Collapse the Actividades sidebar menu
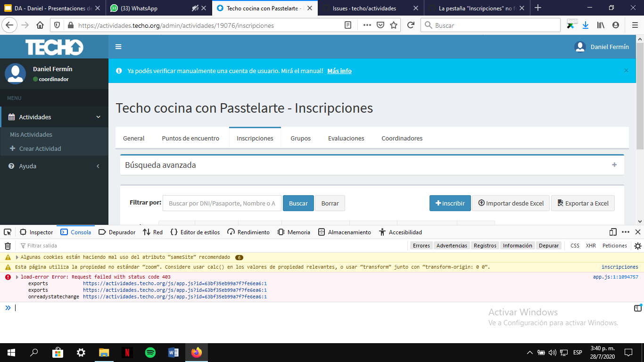Viewport: 644px width, 362px height. 54,117
